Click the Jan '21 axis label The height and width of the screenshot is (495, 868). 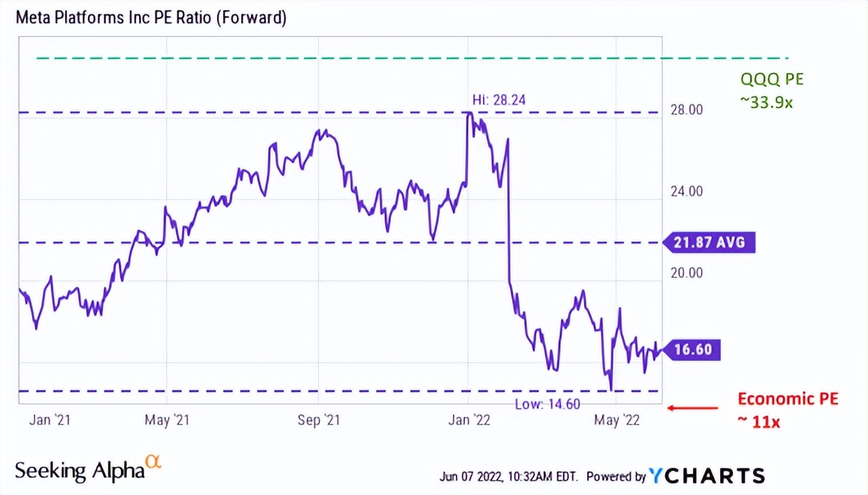coord(50,420)
